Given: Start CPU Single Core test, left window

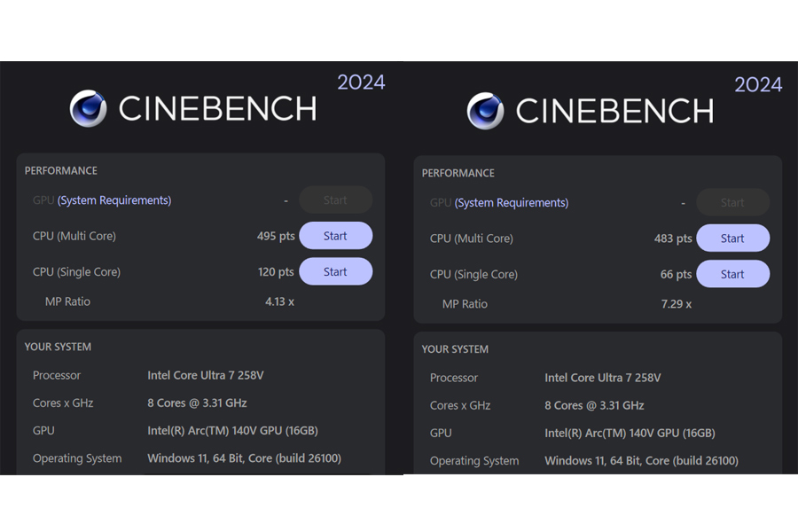Looking at the screenshot, I should (x=336, y=271).
